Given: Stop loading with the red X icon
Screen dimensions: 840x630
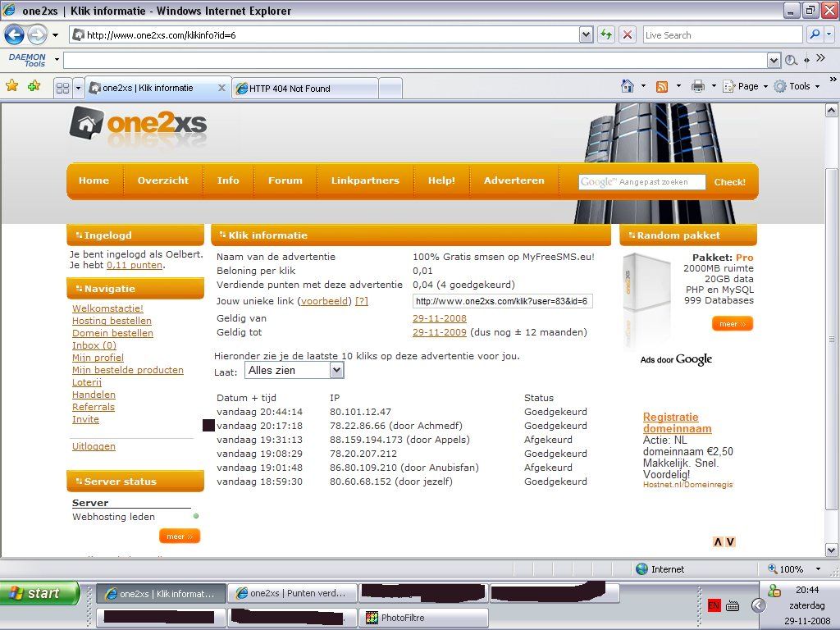Looking at the screenshot, I should 628,35.
